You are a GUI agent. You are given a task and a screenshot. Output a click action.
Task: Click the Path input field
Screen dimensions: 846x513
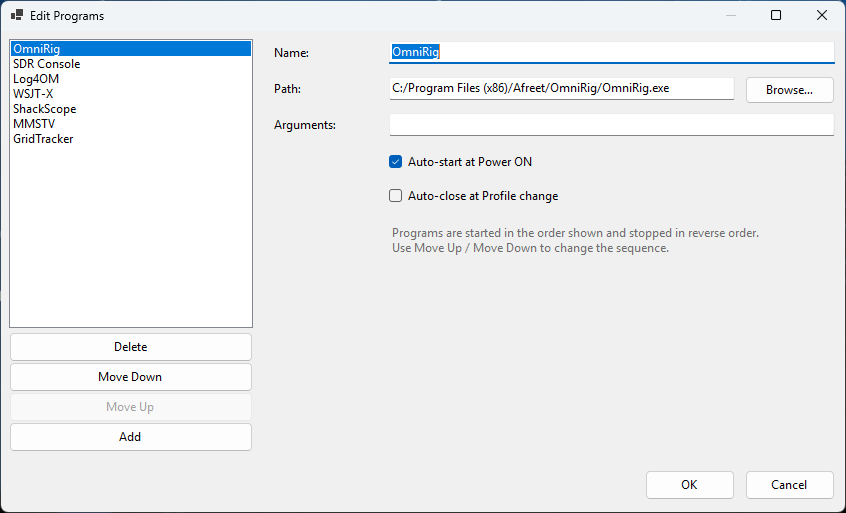[x=562, y=88]
